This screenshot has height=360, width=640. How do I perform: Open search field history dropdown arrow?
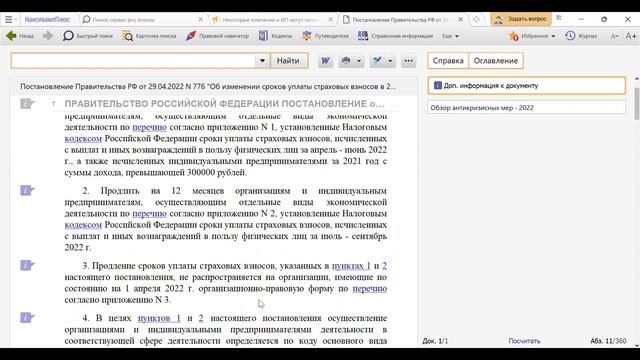tap(262, 61)
